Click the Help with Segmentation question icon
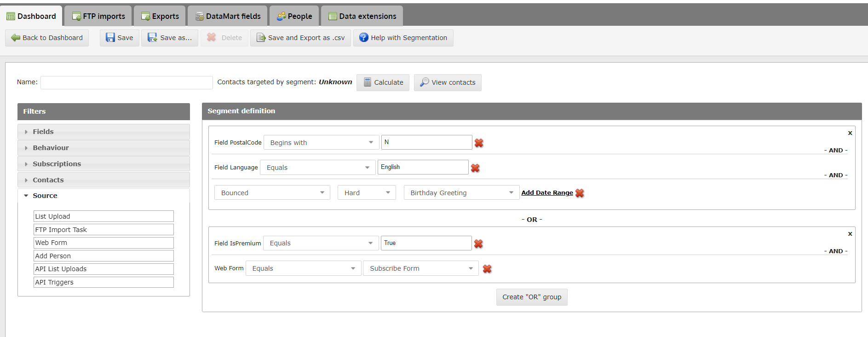 point(364,37)
